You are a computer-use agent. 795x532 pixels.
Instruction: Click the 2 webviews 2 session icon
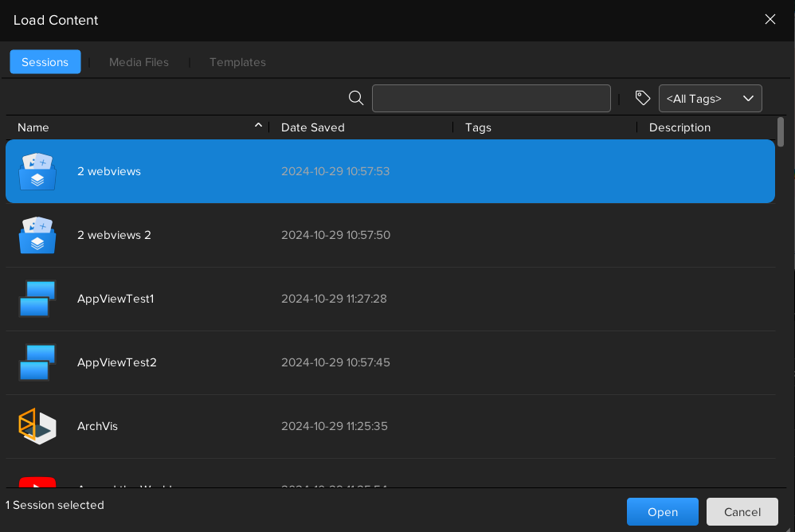pos(37,236)
